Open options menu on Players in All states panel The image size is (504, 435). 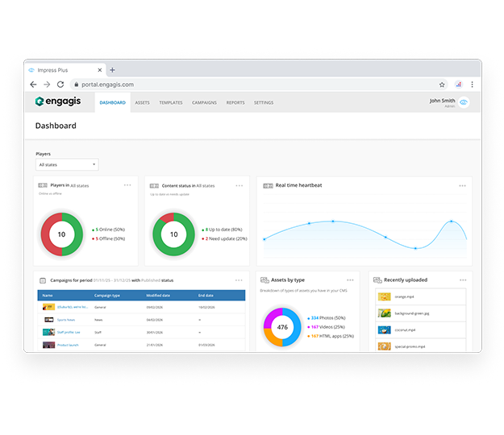click(x=127, y=185)
